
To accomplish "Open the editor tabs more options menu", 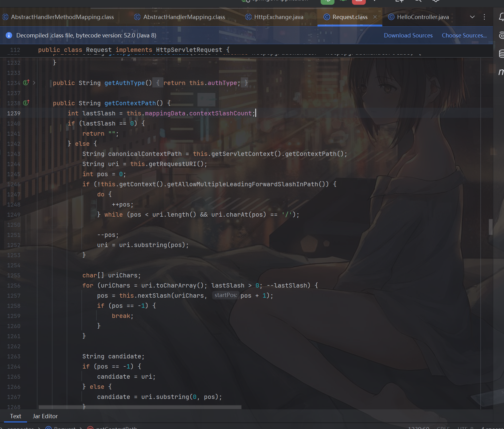I will tap(484, 17).
